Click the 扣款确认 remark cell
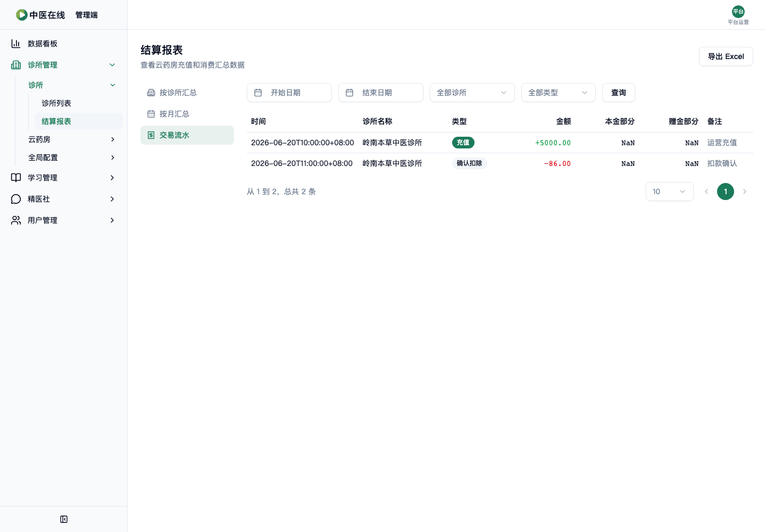766x532 pixels. click(x=722, y=163)
